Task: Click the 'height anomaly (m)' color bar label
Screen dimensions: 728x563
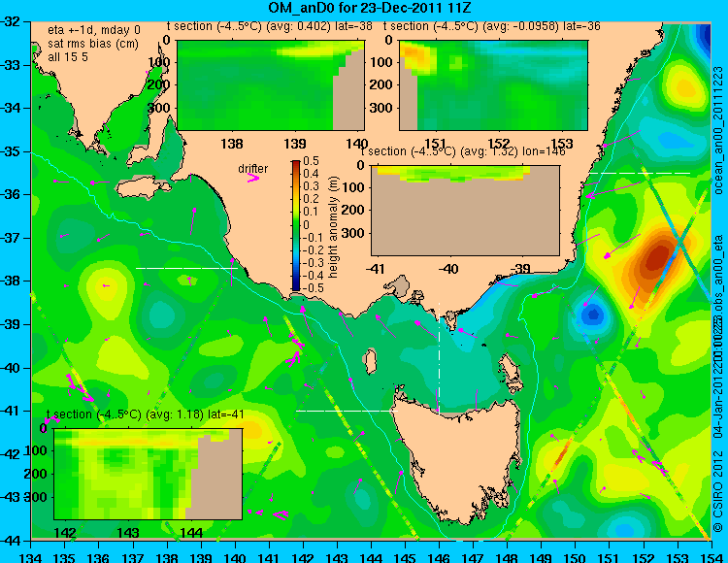Action: click(332, 227)
